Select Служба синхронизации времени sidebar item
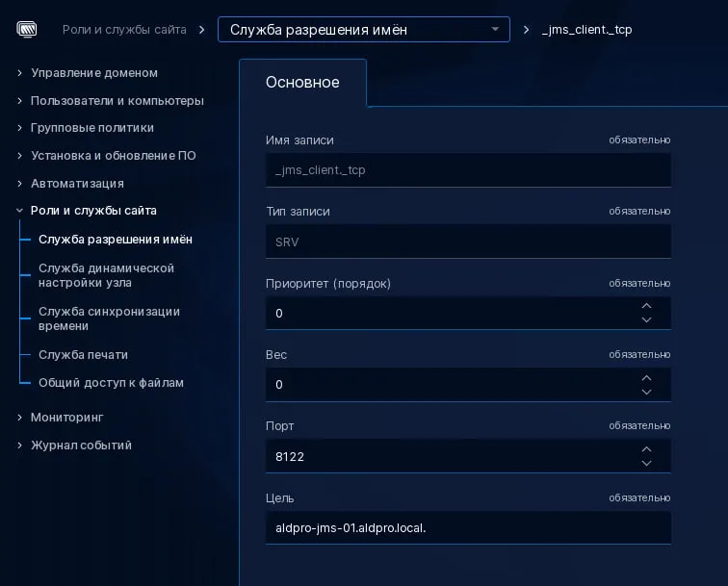Viewport: 728px width, 586px height. (x=109, y=318)
